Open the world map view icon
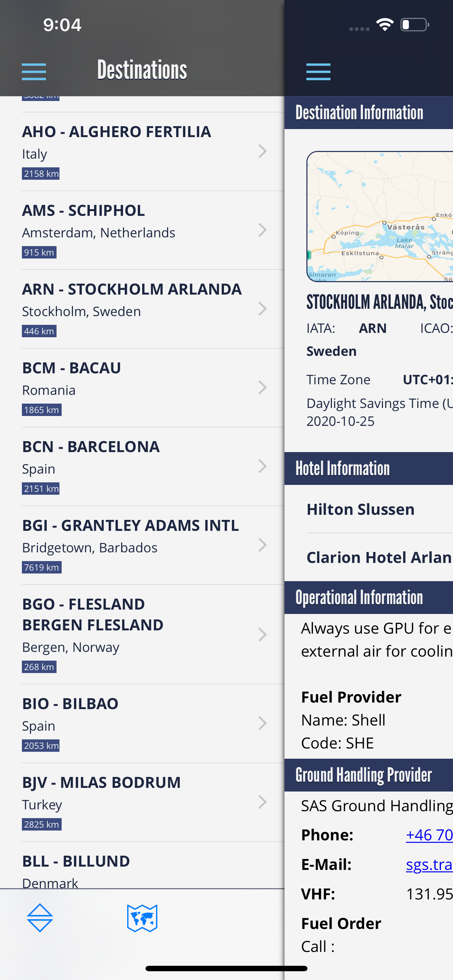453x980 pixels. coord(142,918)
